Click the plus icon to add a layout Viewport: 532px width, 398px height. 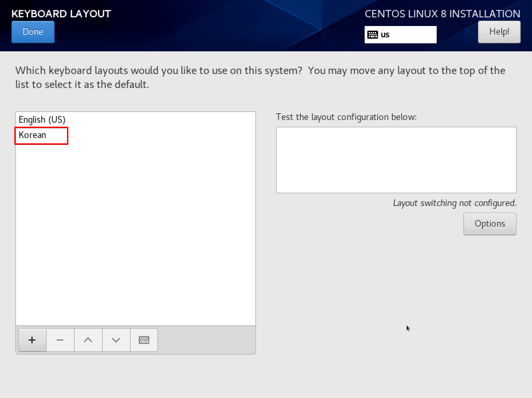coord(32,340)
